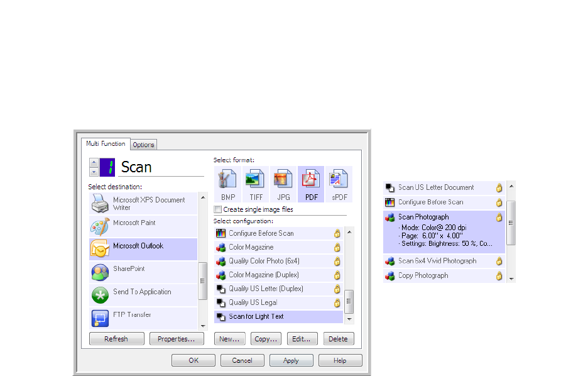588x376 pixels.
Task: Switch to the Options tab
Action: [x=143, y=145]
